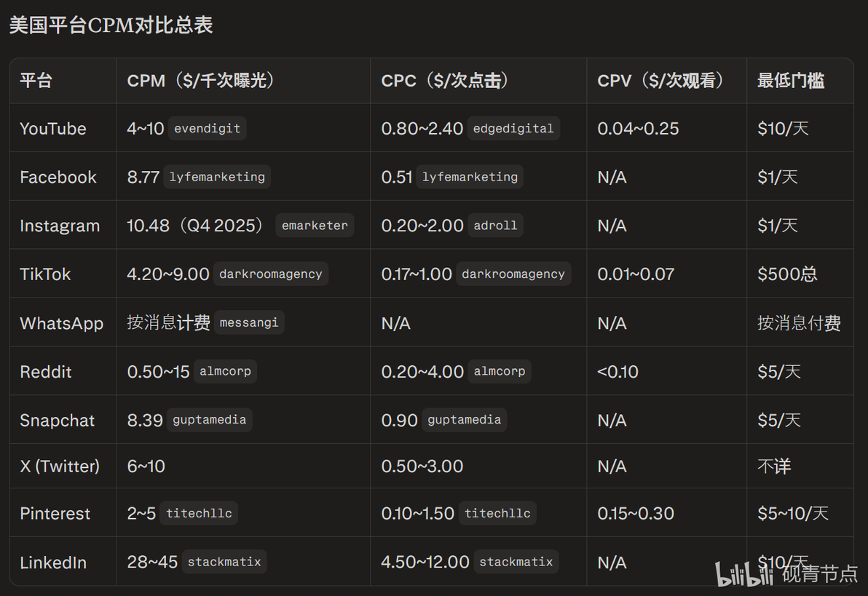Screen dimensions: 868x596
Task: Click darkroomagency chip beside 4.20~9.00
Action: point(271,274)
